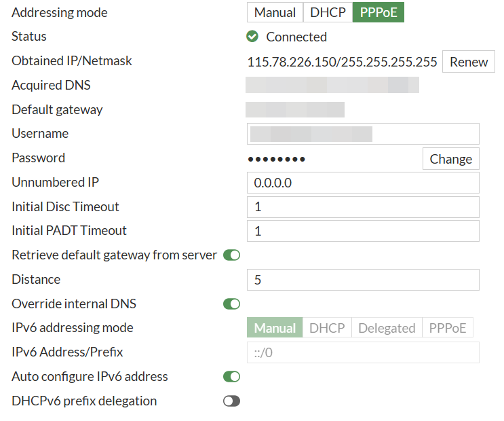
Task: Click the Distance input field
Action: pos(363,280)
